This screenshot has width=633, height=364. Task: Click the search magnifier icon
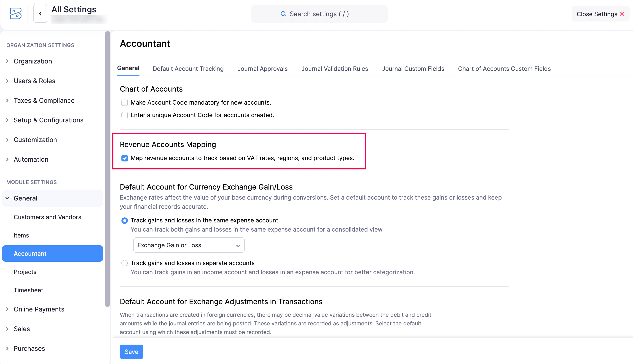coord(283,14)
